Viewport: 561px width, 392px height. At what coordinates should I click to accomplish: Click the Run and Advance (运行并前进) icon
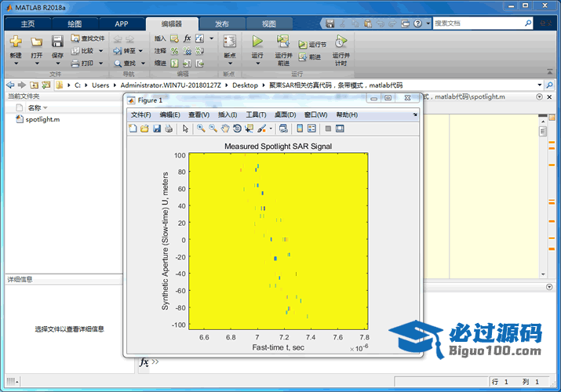[283, 42]
